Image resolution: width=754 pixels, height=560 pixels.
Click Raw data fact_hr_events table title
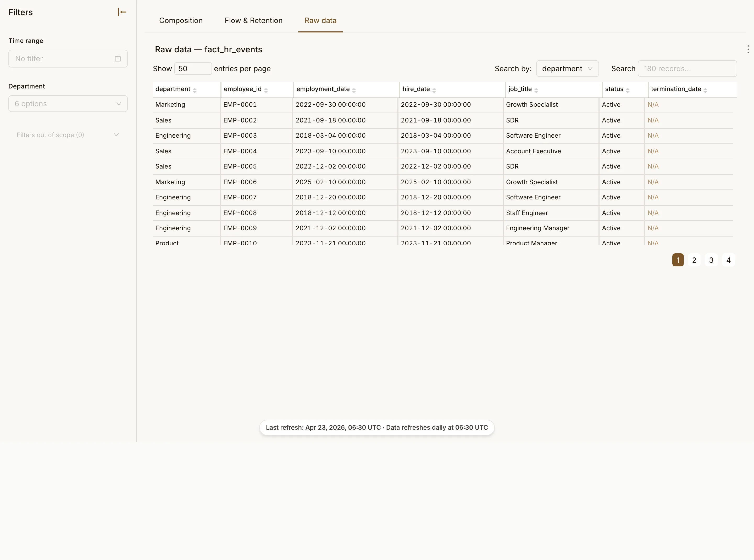(209, 49)
